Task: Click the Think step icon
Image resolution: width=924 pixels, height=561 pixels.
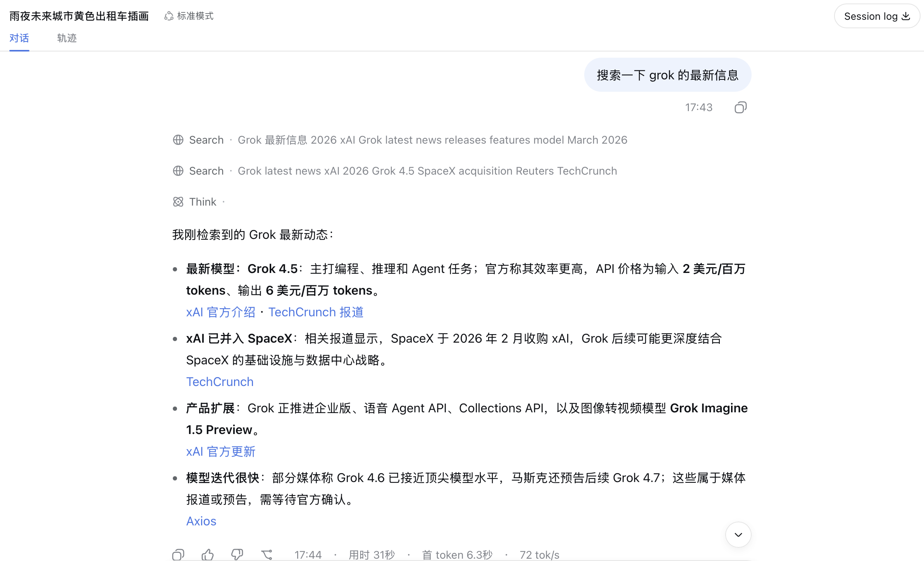Action: tap(178, 202)
